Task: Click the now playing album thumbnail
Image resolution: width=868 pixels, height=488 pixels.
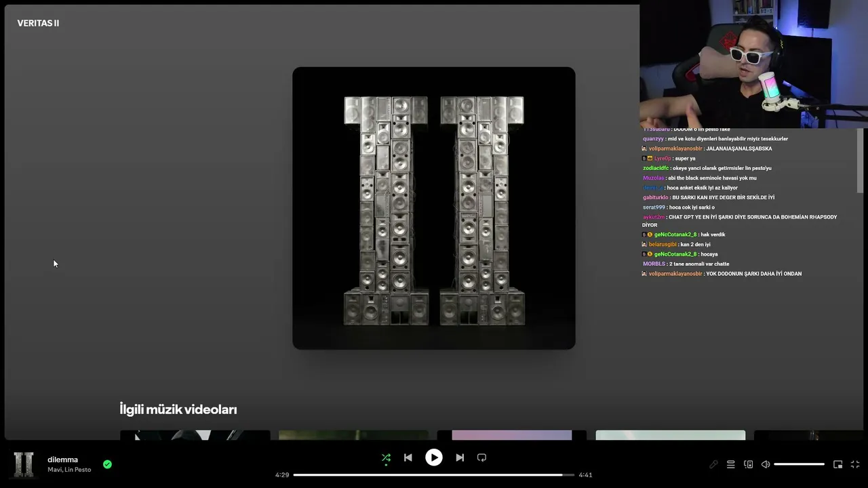Action: (24, 464)
